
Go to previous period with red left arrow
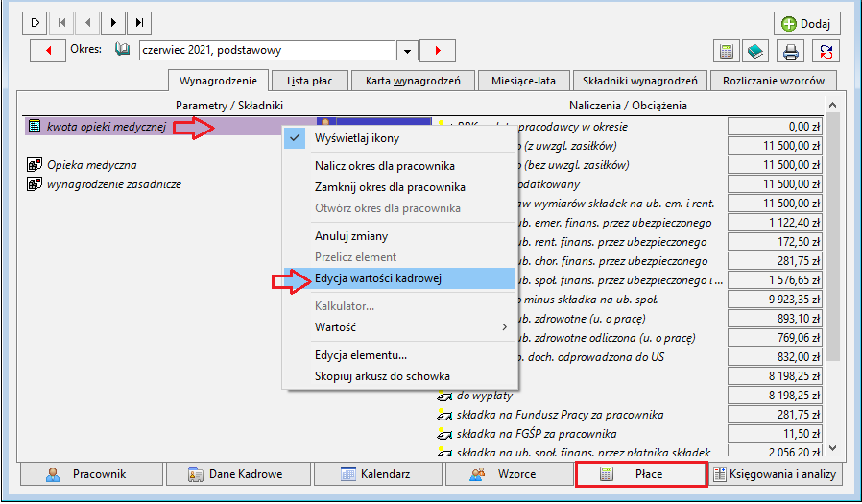click(x=48, y=51)
